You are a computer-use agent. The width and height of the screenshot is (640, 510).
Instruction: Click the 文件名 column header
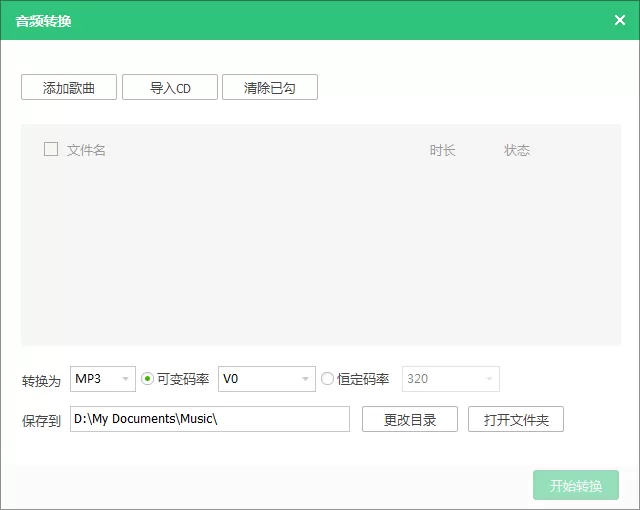pos(86,150)
